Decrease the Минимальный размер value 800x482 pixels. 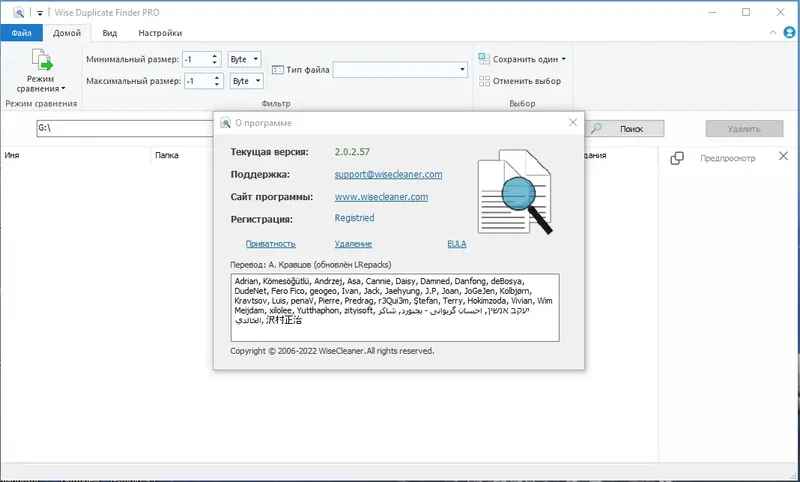[x=215, y=63]
